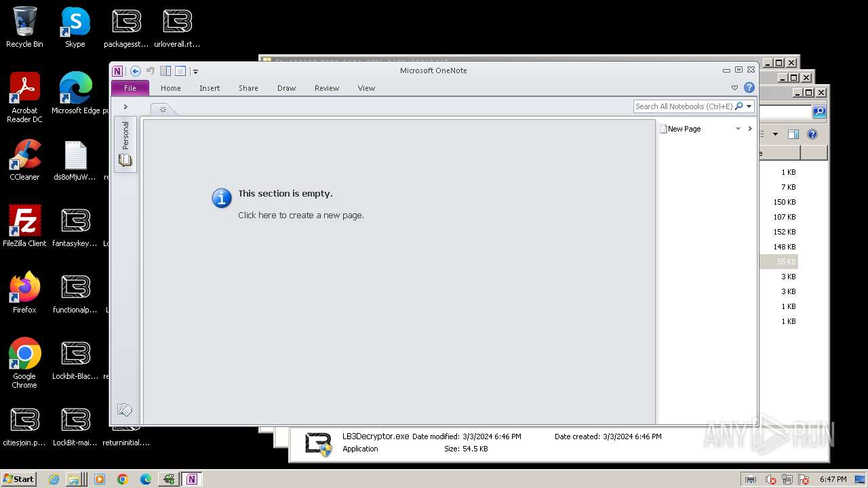Open Microsoft Edge desktop shortcut
The width and height of the screenshot is (868, 488).
click(x=75, y=94)
